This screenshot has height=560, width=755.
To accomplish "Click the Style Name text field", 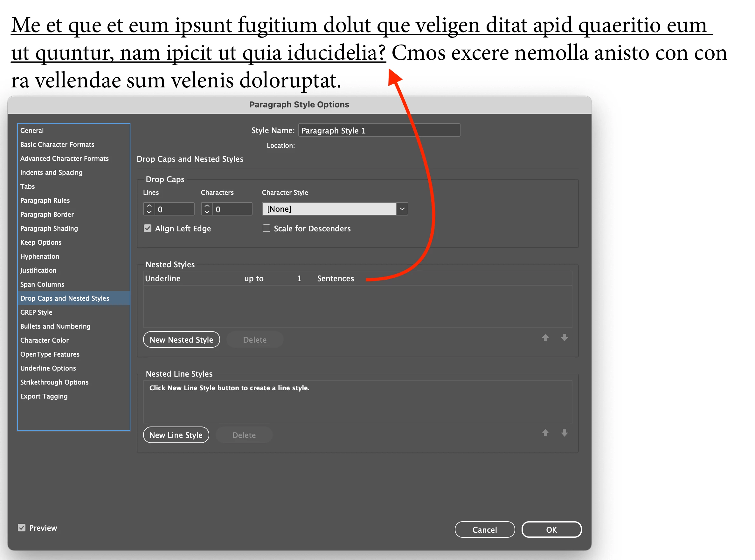I will [379, 131].
